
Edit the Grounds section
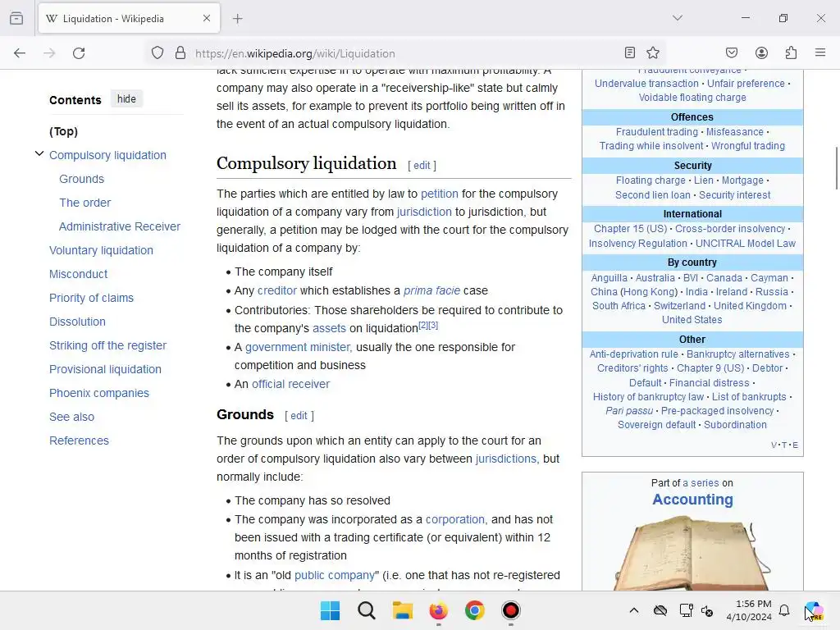(x=299, y=416)
